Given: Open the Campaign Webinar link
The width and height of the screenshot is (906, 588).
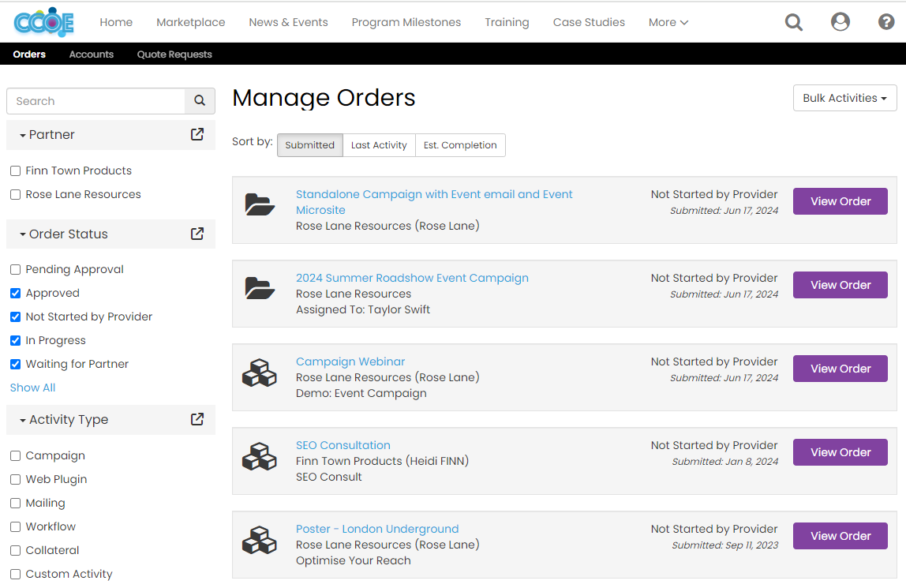Looking at the screenshot, I should click(x=350, y=361).
